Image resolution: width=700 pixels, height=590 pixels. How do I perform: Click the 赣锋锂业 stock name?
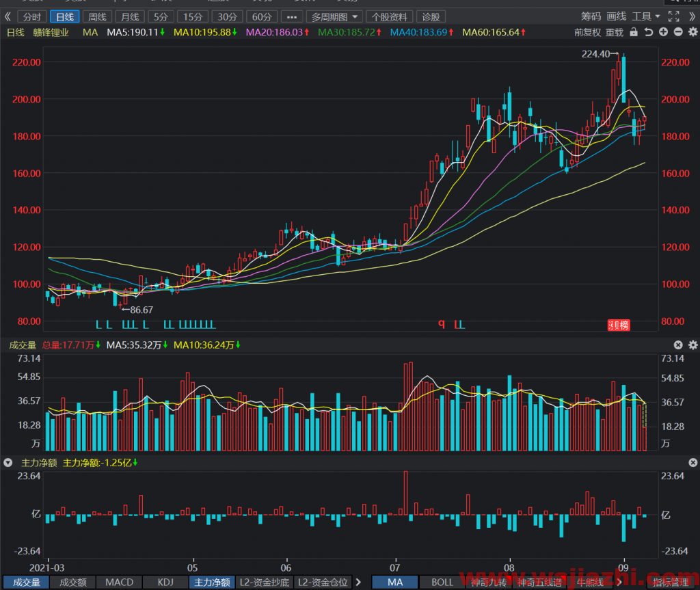[x=51, y=32]
